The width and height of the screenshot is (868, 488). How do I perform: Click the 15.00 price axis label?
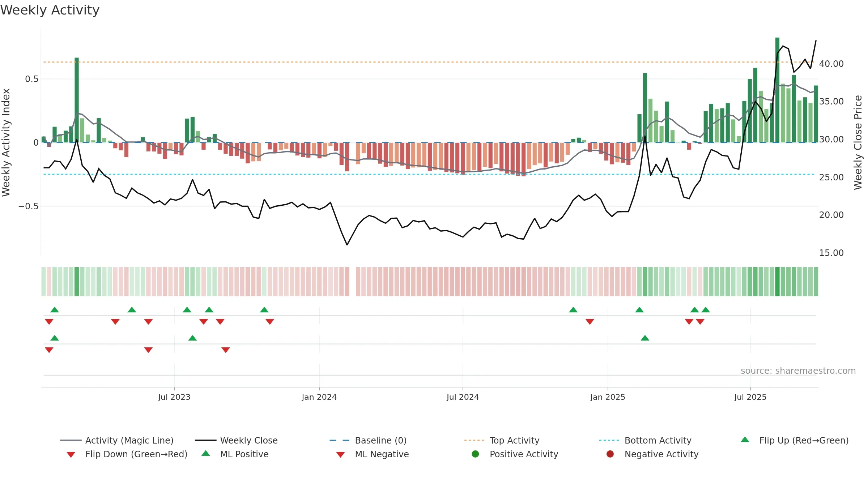[831, 253]
